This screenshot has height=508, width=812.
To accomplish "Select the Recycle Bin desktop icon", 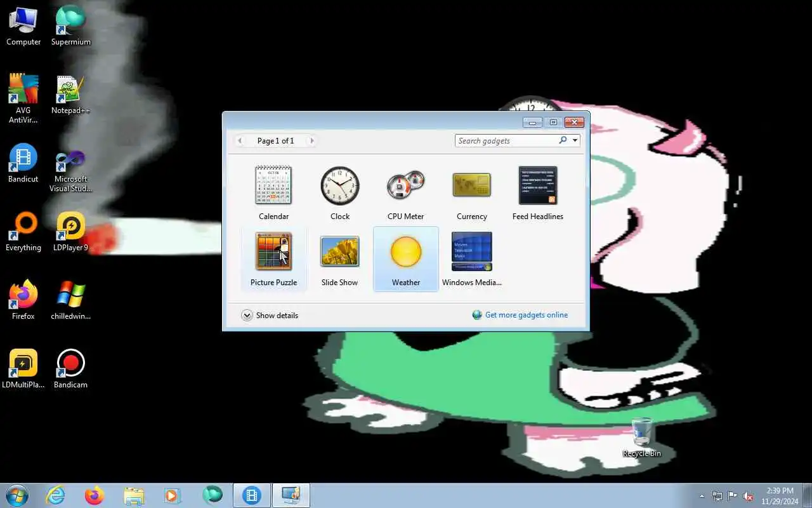I will pyautogui.click(x=642, y=438).
